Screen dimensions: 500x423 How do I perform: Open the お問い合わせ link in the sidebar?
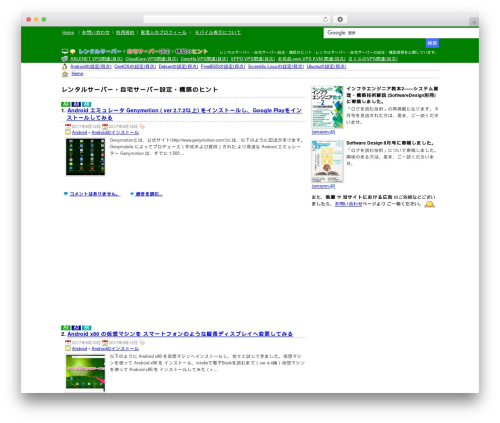pos(348,204)
